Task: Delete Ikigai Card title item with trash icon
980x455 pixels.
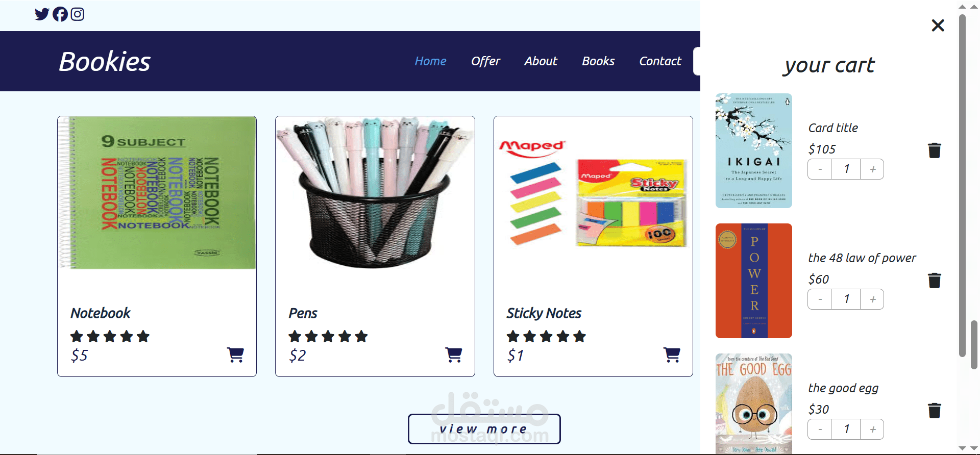Action: pyautogui.click(x=935, y=150)
